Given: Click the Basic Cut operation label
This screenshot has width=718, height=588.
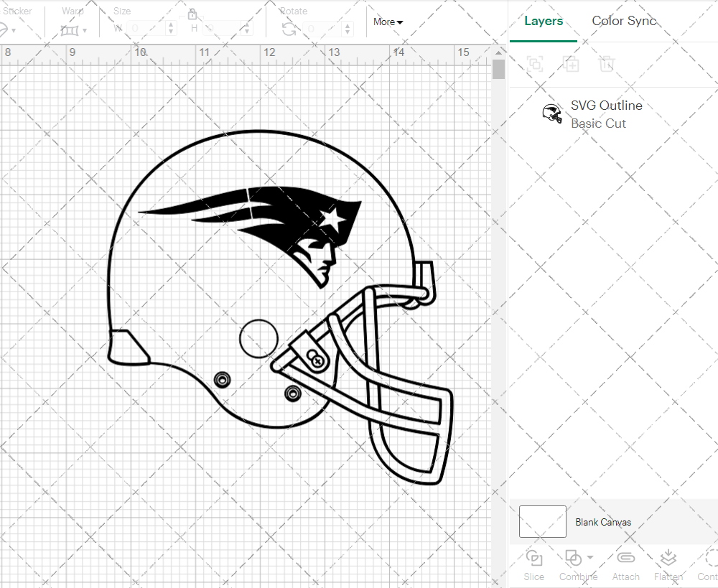Looking at the screenshot, I should [x=598, y=123].
